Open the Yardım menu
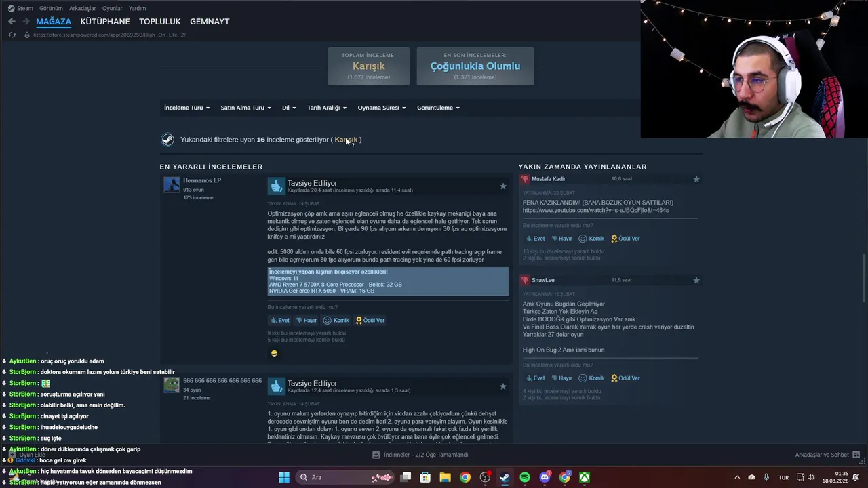 137,8
